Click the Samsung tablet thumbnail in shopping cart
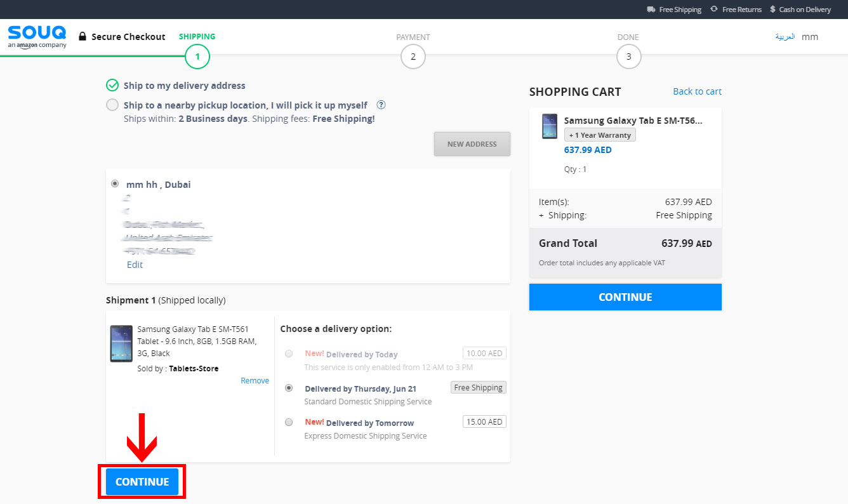 [550, 126]
